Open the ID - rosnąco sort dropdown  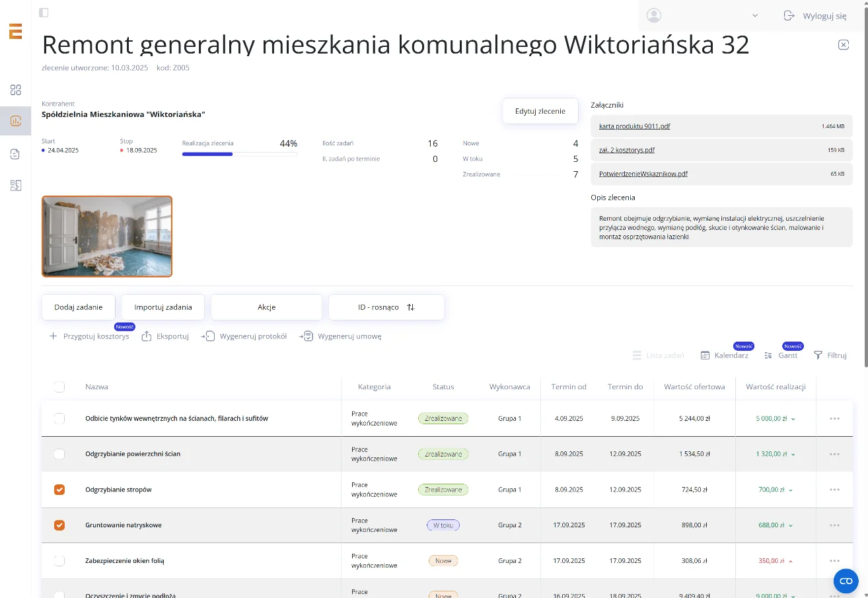386,307
